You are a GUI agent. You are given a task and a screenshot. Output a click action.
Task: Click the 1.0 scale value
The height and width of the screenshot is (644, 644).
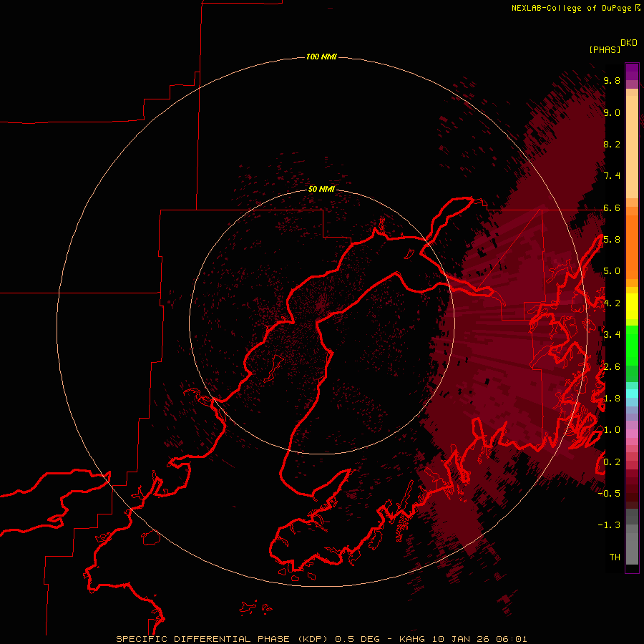click(612, 430)
